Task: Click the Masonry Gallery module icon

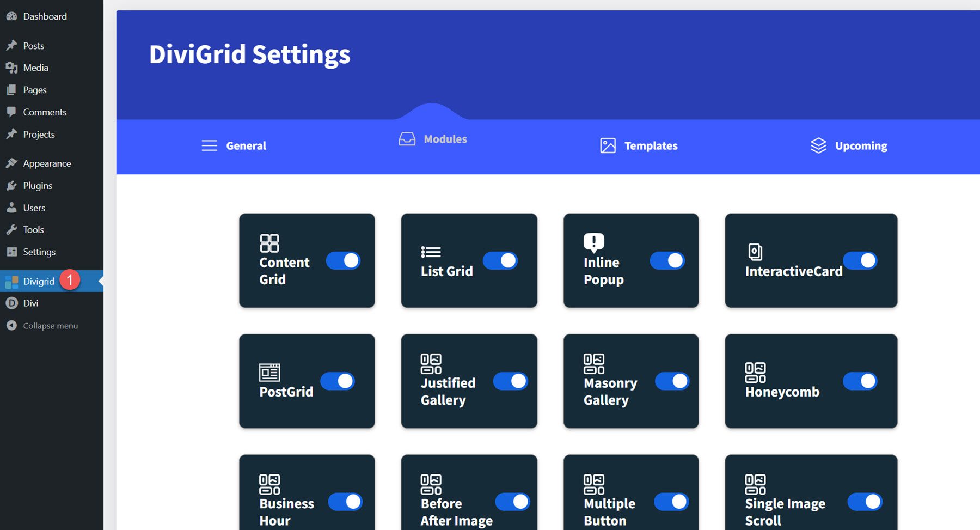Action: [593, 363]
